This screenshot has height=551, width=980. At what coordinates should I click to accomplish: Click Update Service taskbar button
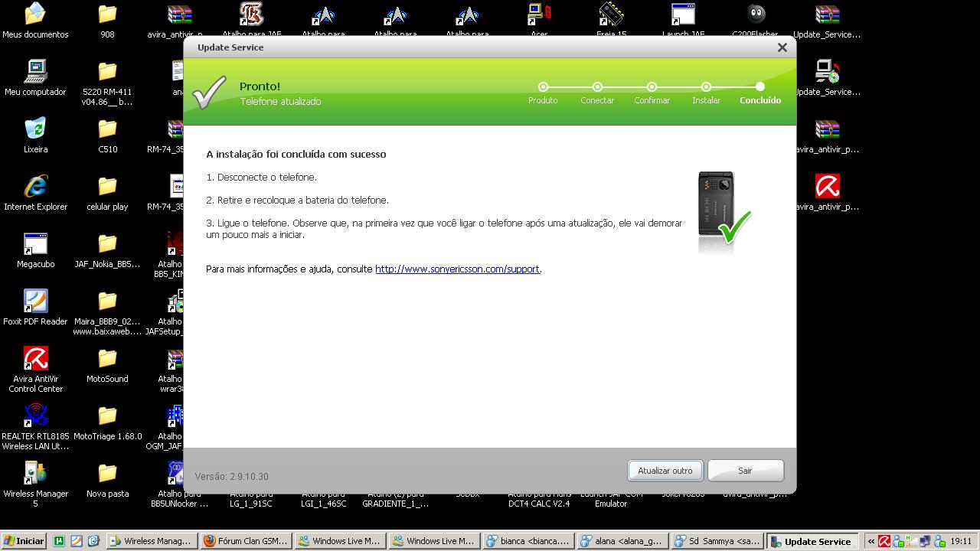coord(811,541)
